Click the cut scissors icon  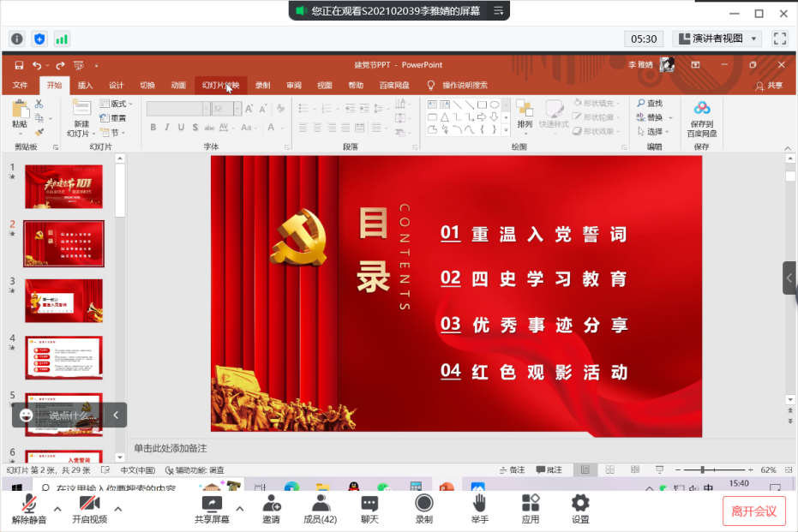(39, 104)
